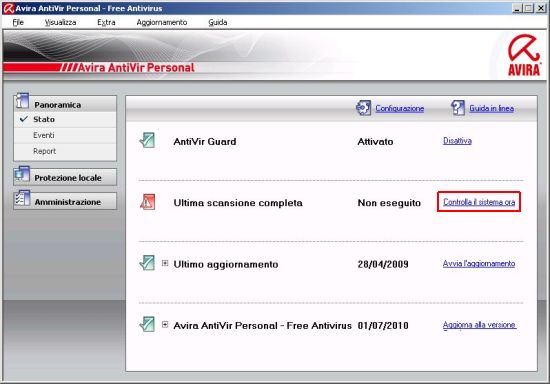Click Disattiva to disable Guard
Screen dimensions: 550x384
[x=457, y=141]
